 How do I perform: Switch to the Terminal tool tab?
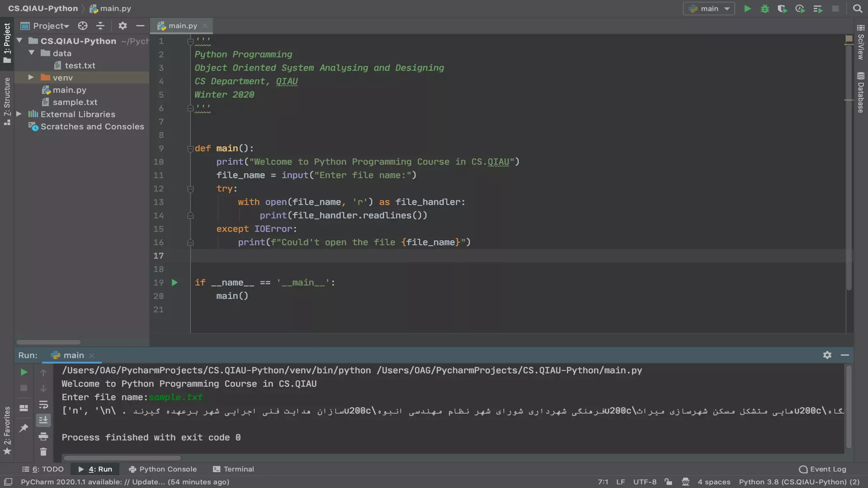tap(233, 469)
